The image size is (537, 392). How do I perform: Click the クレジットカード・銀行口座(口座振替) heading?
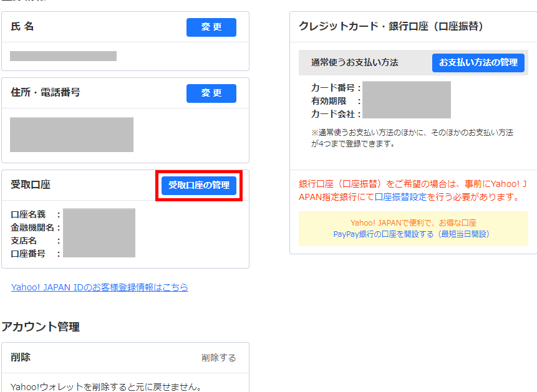[391, 26]
